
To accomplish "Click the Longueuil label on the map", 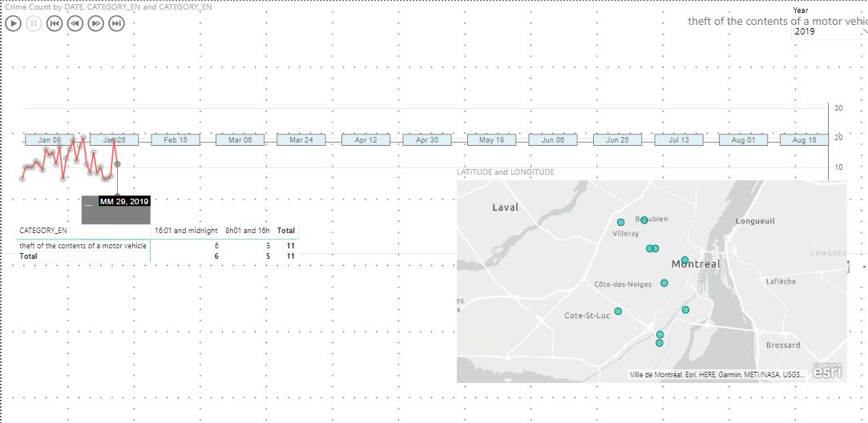I will [755, 221].
